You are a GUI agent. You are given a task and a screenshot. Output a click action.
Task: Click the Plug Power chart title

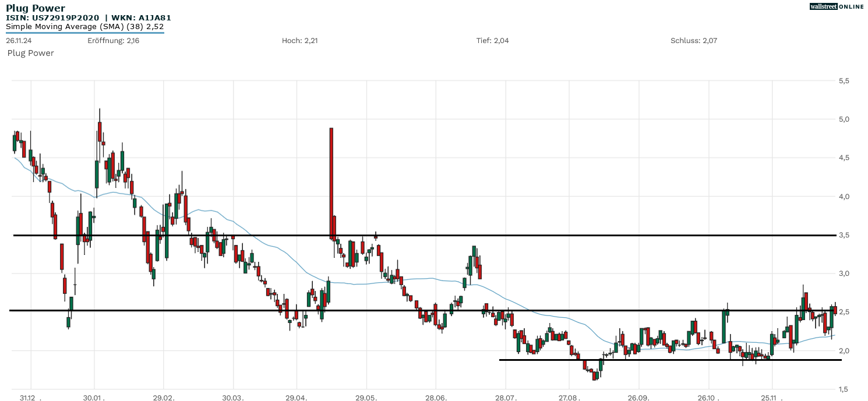point(36,8)
